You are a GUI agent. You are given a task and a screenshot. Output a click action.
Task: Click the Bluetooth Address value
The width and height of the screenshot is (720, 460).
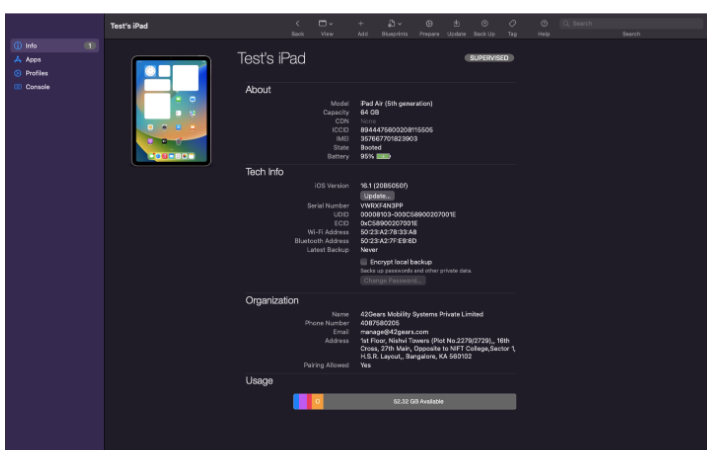(388, 241)
